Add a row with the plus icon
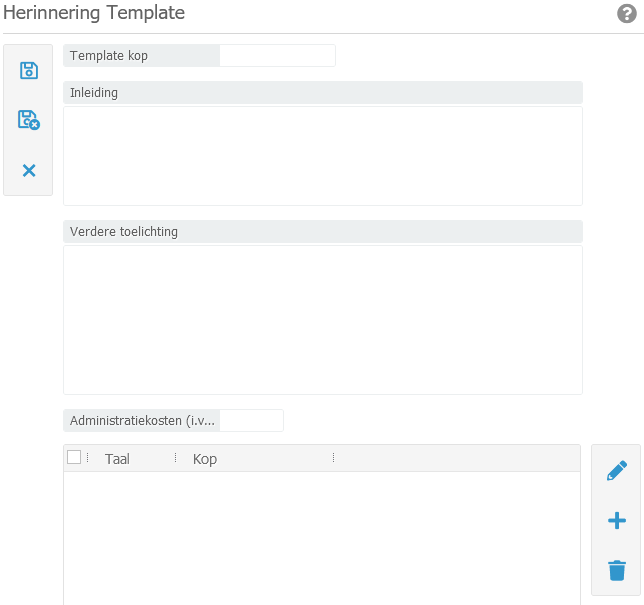This screenshot has height=605, width=644. click(x=617, y=520)
